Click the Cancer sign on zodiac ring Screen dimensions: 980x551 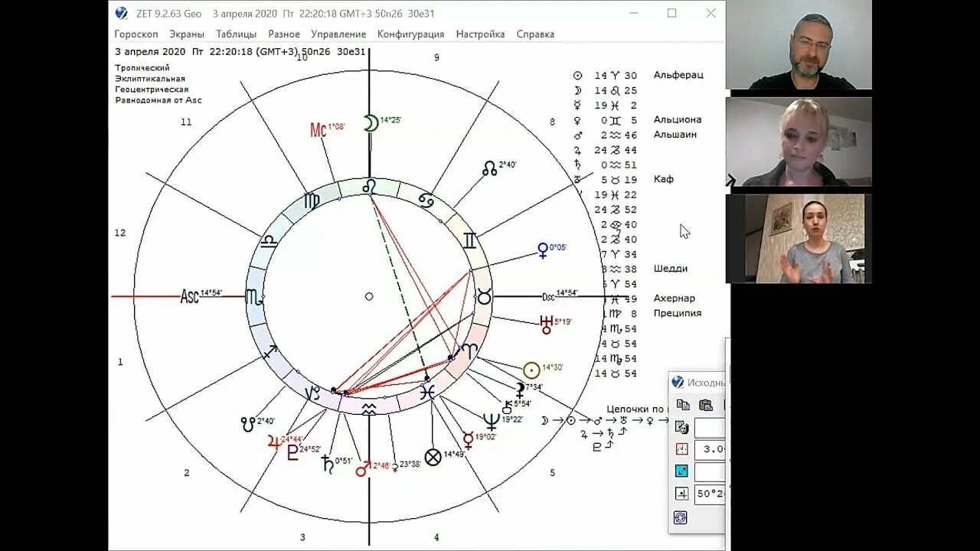coord(426,201)
